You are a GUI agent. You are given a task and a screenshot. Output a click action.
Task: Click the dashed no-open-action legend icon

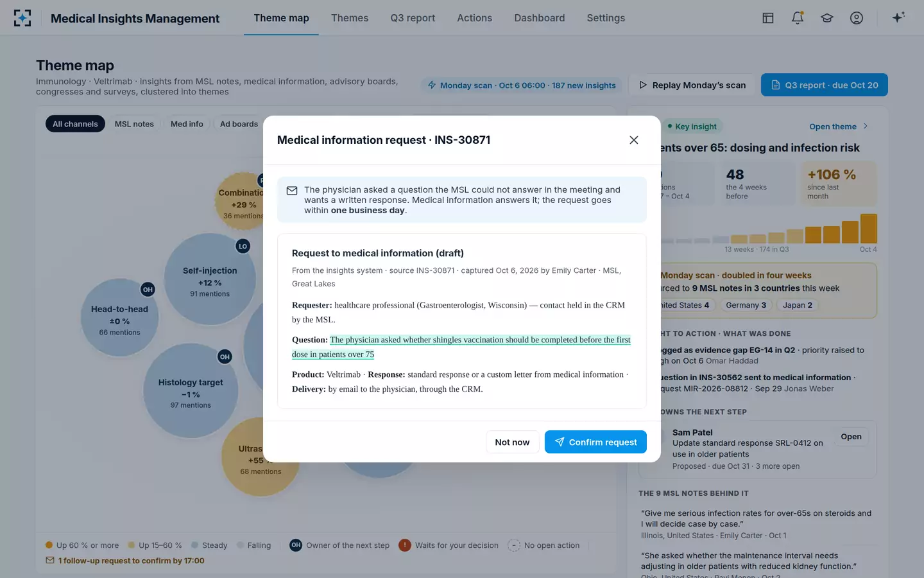514,545
